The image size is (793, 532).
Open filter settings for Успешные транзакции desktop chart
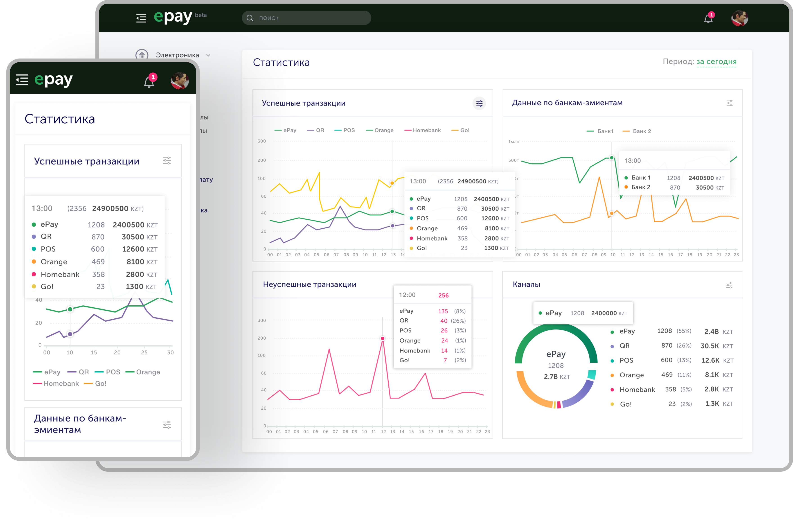479,104
